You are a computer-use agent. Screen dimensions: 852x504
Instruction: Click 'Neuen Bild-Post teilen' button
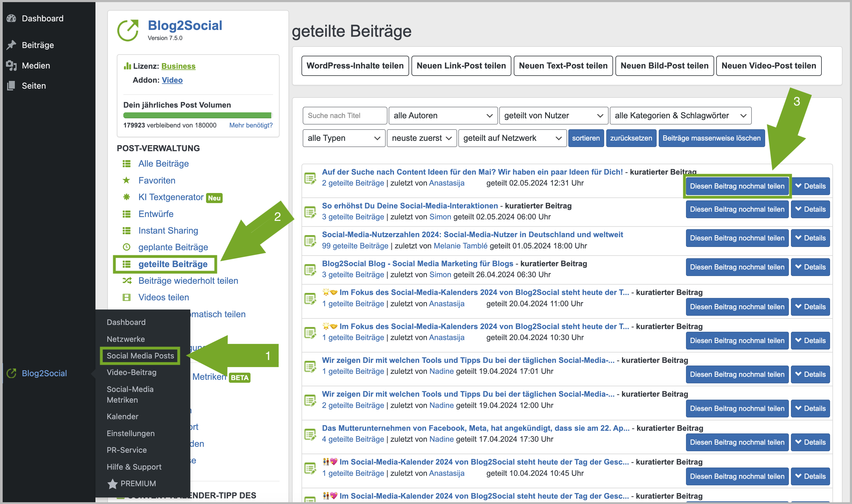coord(664,66)
